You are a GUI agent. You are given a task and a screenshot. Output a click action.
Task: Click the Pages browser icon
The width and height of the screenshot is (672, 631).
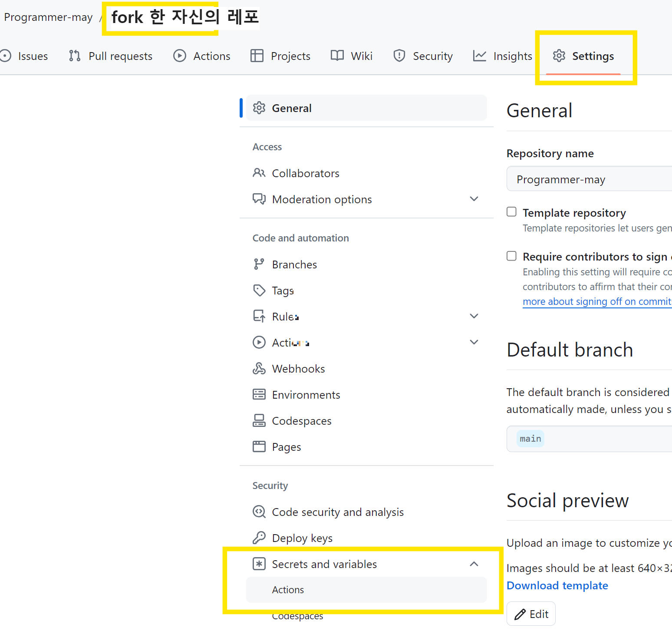259,446
